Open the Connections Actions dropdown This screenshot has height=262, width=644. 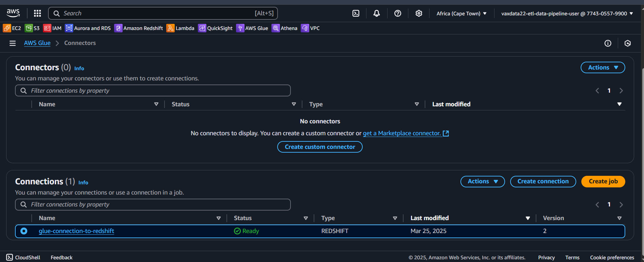(x=483, y=182)
